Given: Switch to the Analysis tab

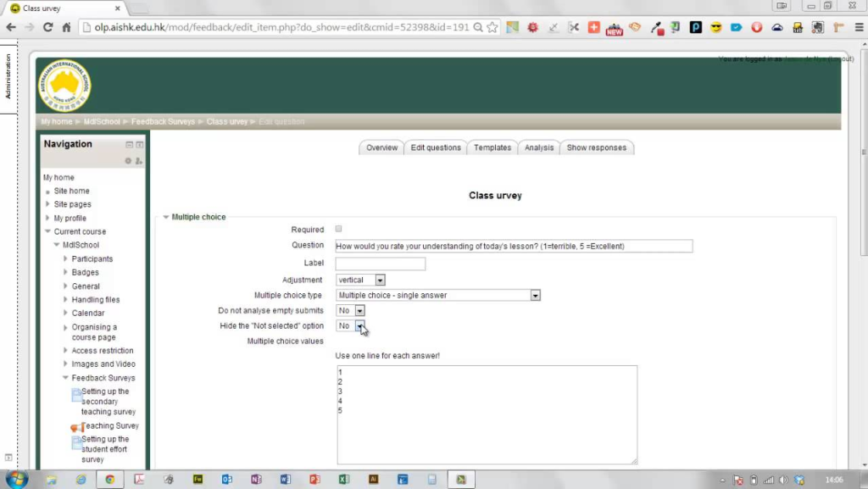Looking at the screenshot, I should pos(538,147).
